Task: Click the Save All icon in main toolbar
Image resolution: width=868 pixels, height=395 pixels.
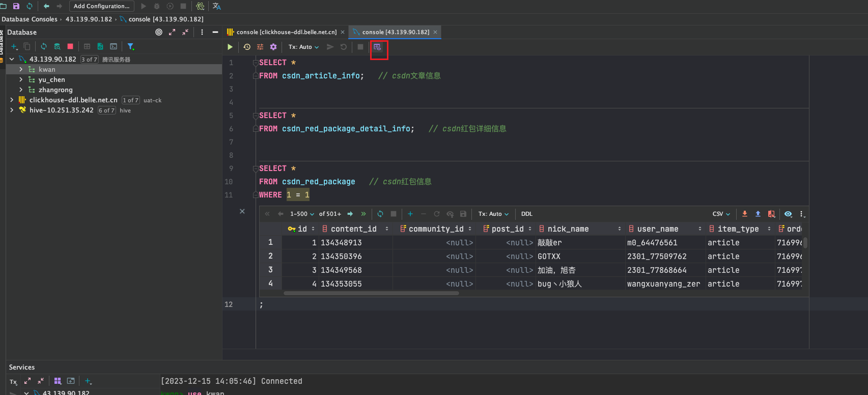Action: coord(16,6)
